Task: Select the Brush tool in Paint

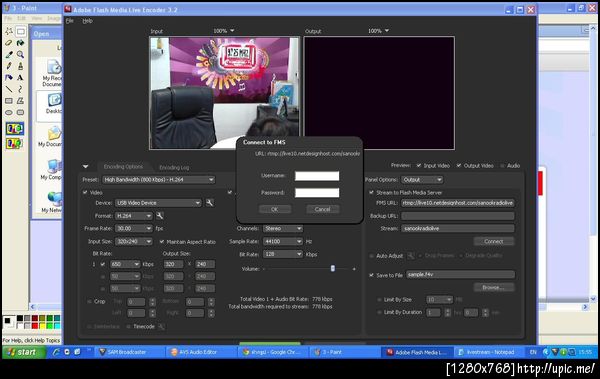Action: click(x=20, y=66)
